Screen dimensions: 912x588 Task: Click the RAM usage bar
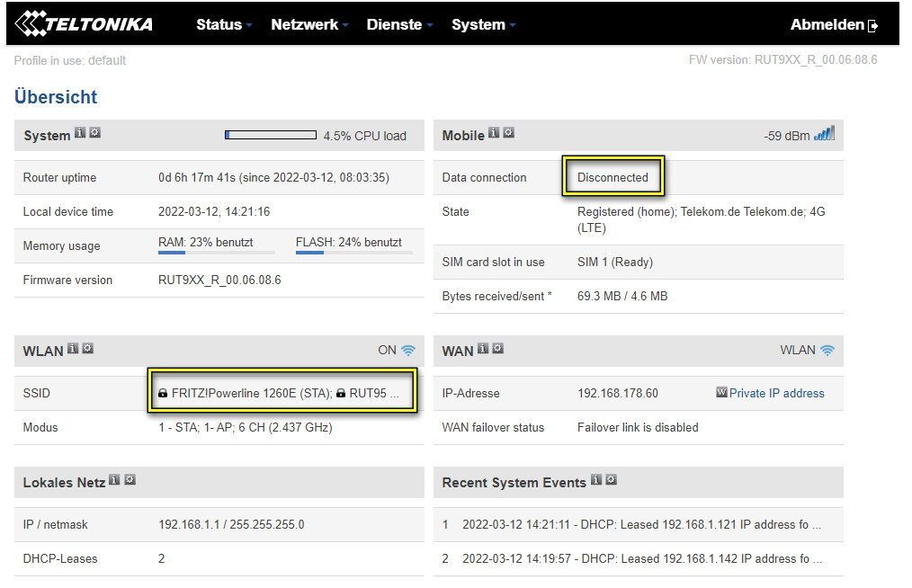point(216,253)
